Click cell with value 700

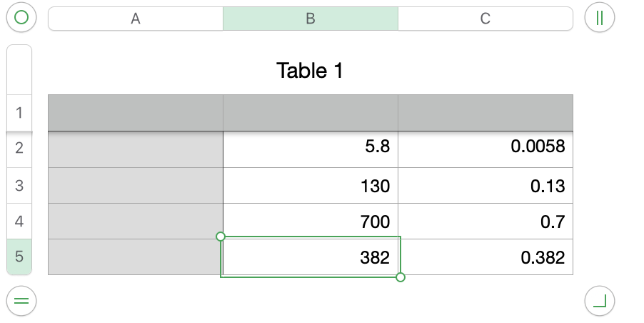tap(311, 222)
